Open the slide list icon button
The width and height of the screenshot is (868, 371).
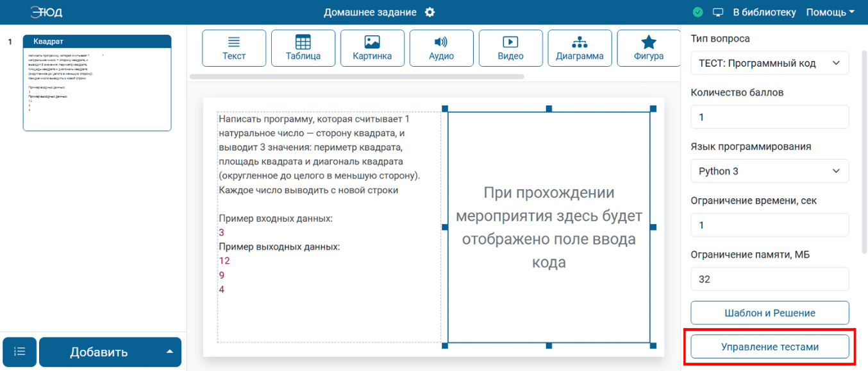[x=20, y=352]
